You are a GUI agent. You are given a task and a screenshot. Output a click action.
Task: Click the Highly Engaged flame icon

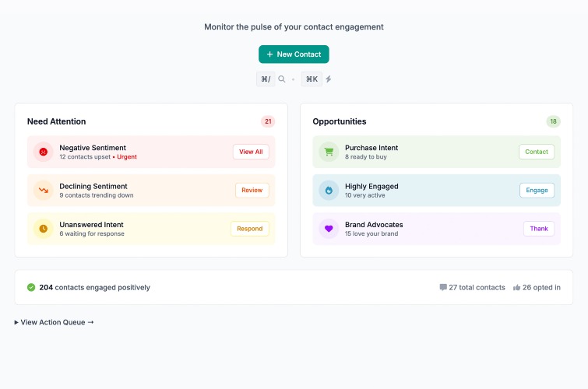tap(329, 191)
